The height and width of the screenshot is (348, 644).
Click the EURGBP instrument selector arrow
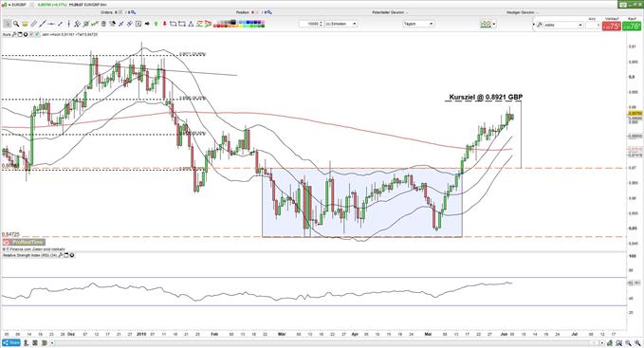(x=9, y=5)
